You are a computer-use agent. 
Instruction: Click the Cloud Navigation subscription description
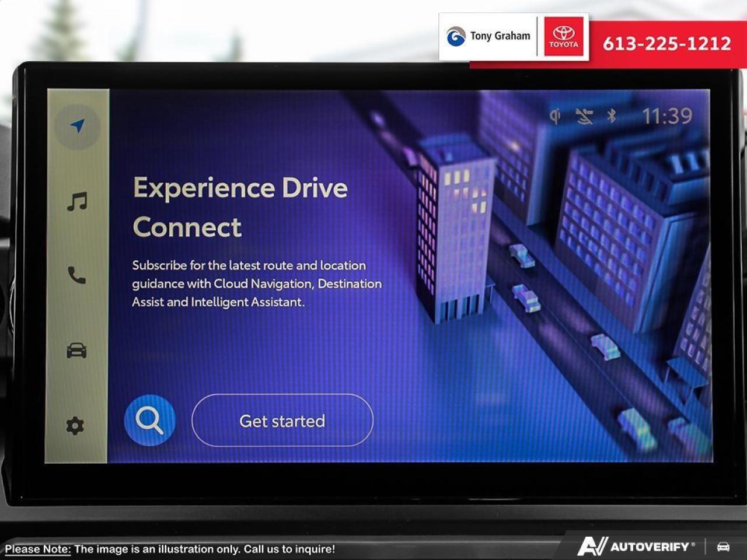click(x=257, y=283)
